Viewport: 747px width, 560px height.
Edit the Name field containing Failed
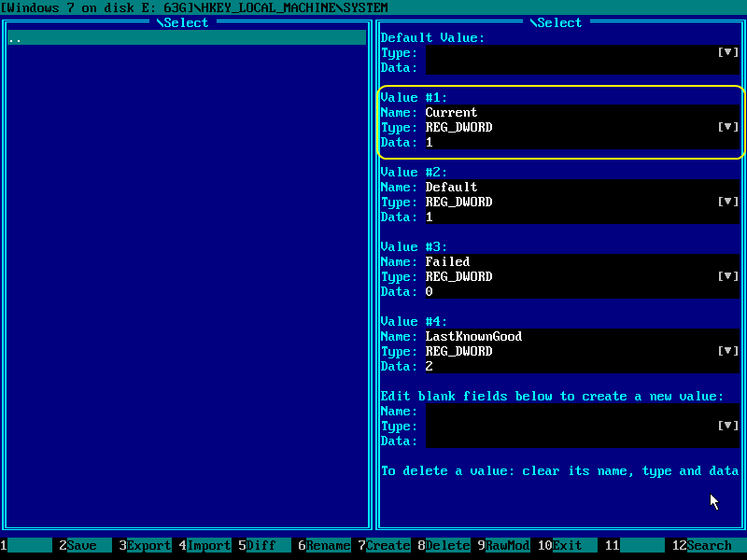point(582,261)
